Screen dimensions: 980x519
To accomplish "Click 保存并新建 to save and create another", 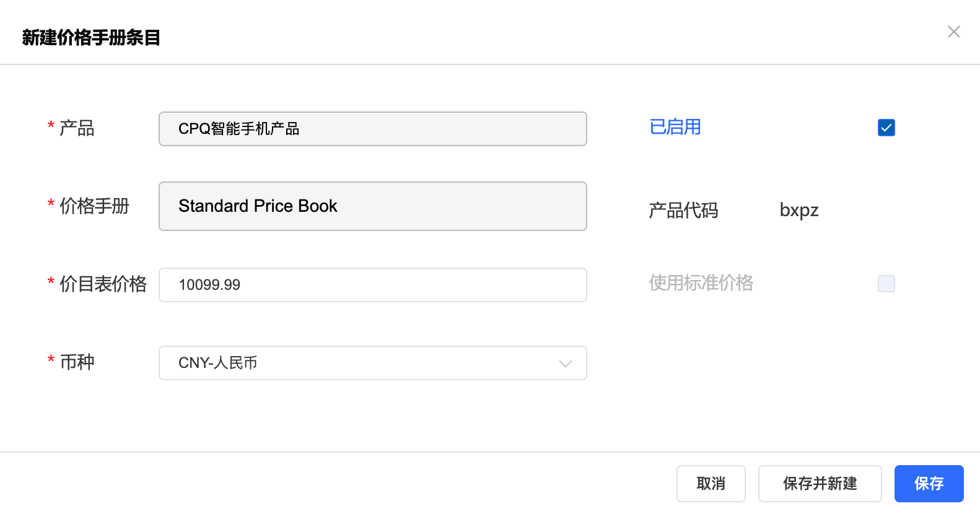I will tap(820, 484).
